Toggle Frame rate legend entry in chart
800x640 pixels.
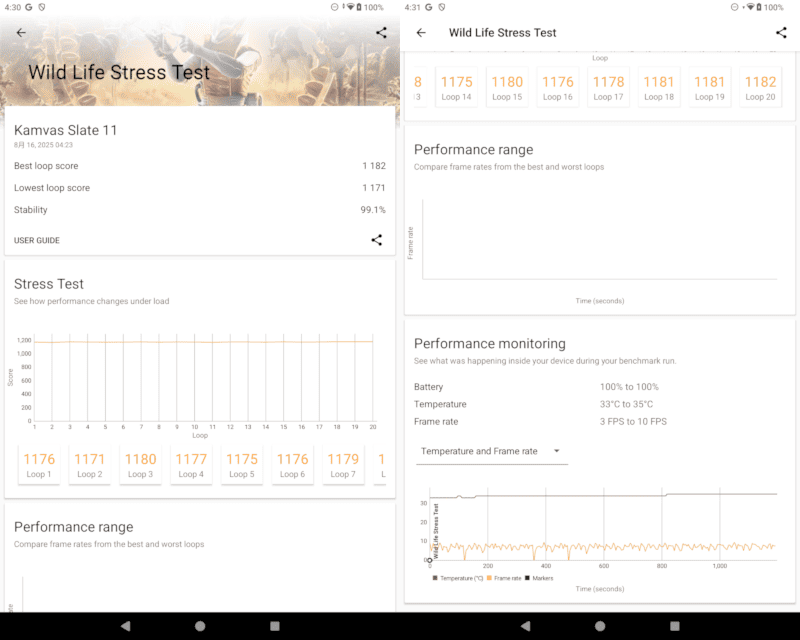click(x=505, y=578)
